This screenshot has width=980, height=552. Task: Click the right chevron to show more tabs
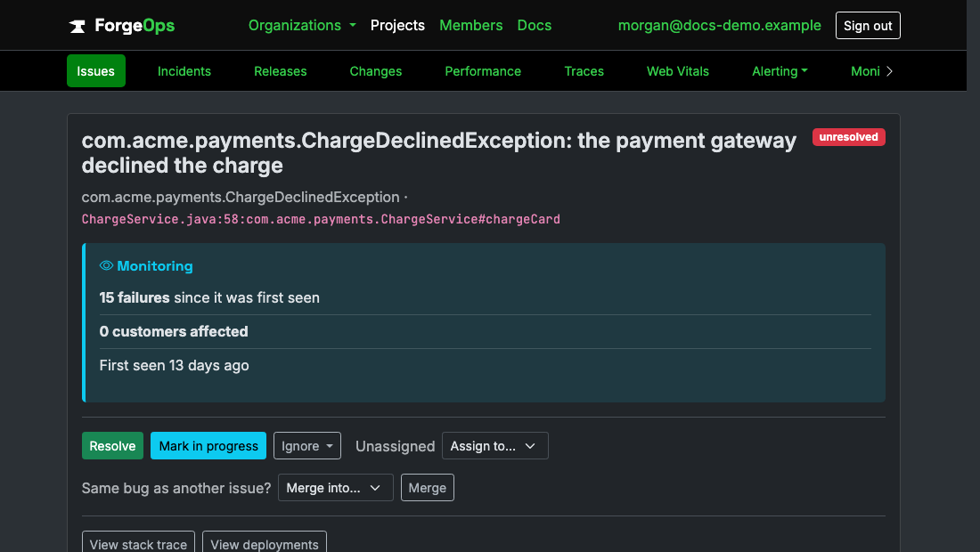click(x=889, y=71)
